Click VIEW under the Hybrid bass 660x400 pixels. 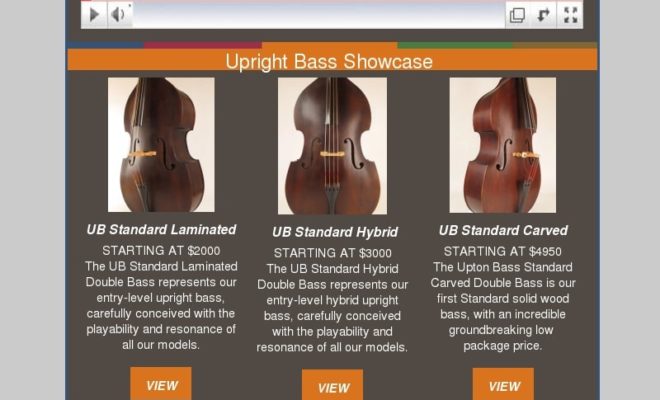pyautogui.click(x=333, y=385)
